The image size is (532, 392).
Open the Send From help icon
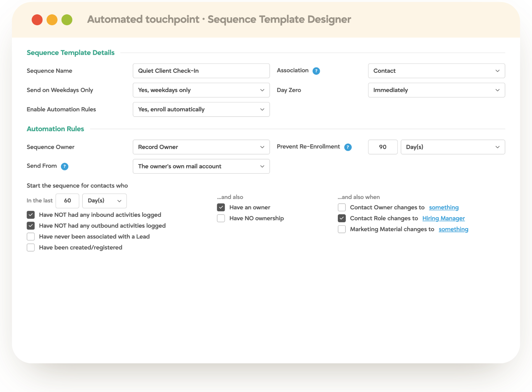pos(65,166)
